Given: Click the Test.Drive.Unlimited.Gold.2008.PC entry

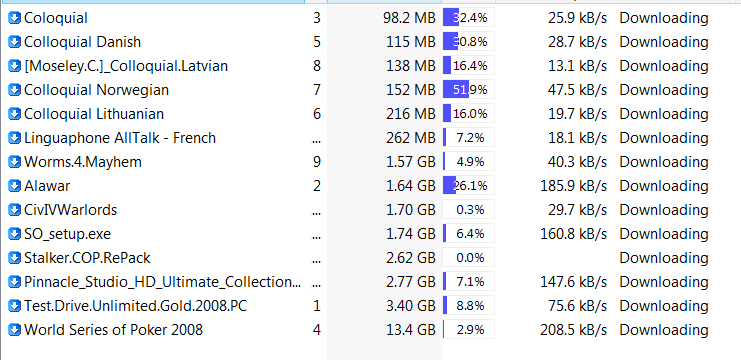Looking at the screenshot, I should click(x=136, y=306).
